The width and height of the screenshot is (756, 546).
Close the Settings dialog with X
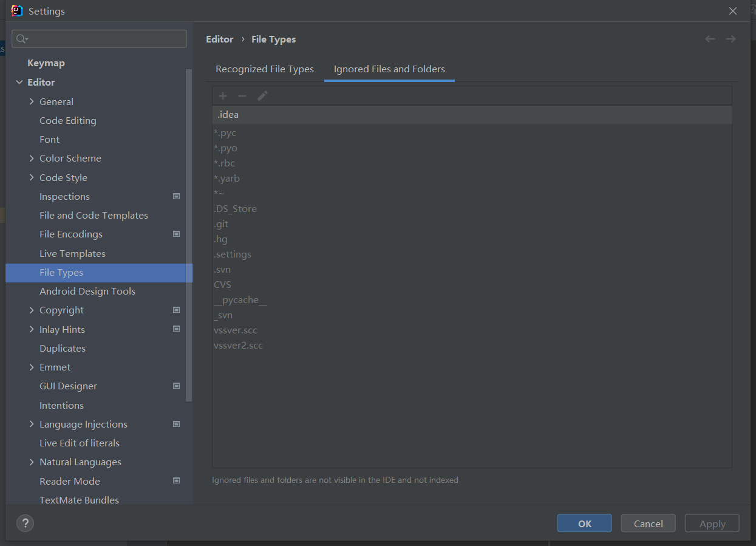coord(733,11)
